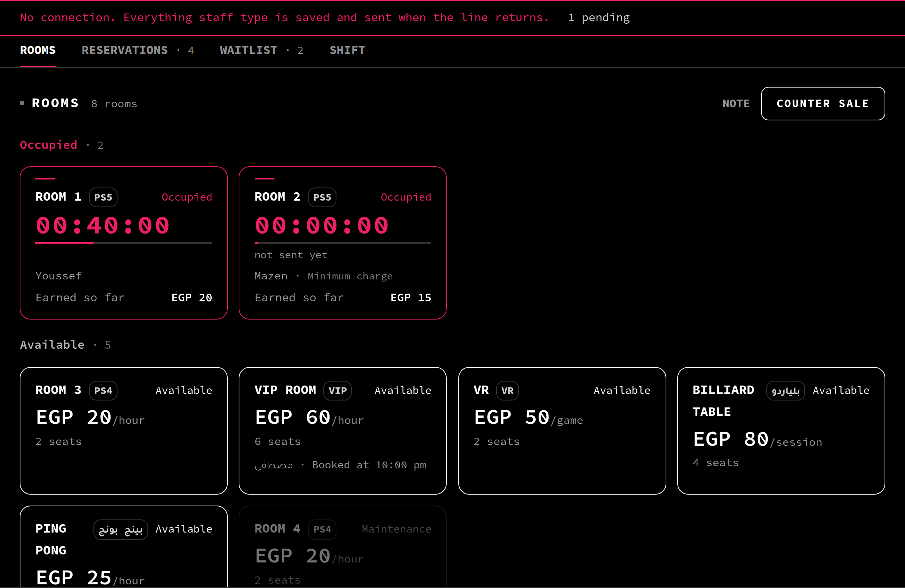Click the 'No connection' offline banner message

click(284, 18)
